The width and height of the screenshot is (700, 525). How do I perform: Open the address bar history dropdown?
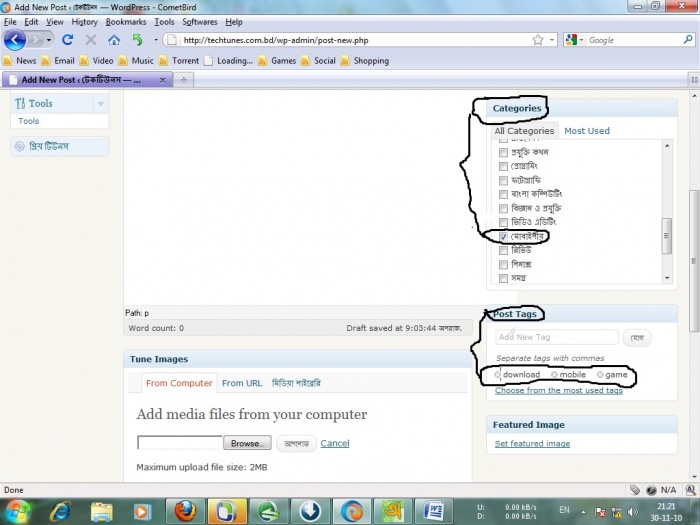coord(552,40)
